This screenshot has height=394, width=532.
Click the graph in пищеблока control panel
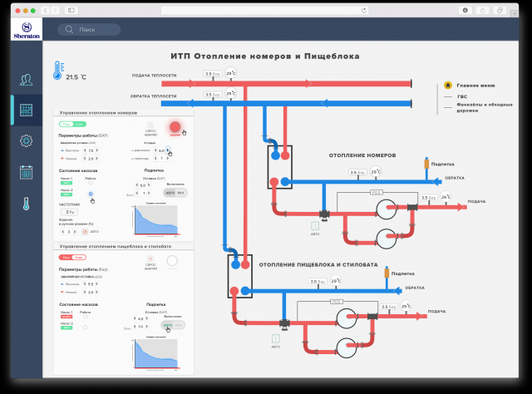tap(155, 353)
